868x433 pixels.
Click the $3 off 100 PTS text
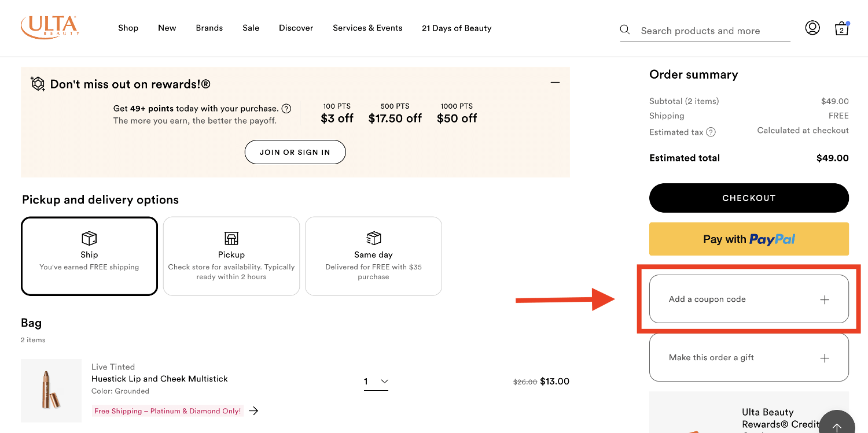(337, 113)
